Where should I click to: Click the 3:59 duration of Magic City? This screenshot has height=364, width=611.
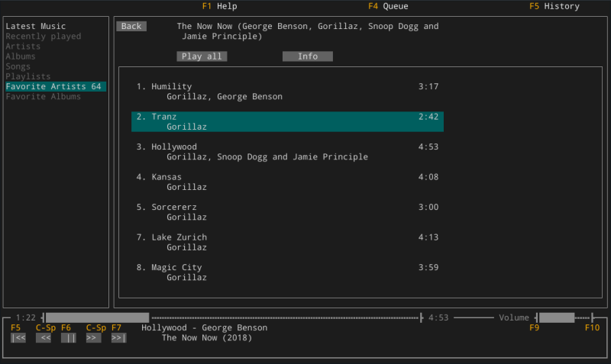[428, 267]
